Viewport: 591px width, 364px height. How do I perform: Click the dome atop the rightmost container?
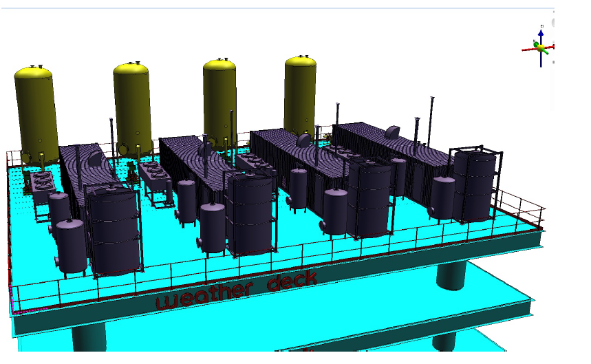coord(393,131)
